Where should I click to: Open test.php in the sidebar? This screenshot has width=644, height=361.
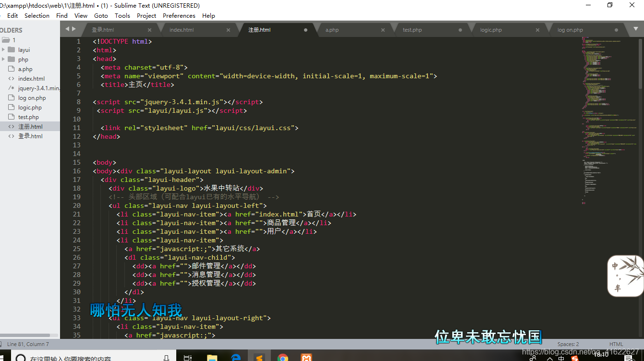[28, 117]
